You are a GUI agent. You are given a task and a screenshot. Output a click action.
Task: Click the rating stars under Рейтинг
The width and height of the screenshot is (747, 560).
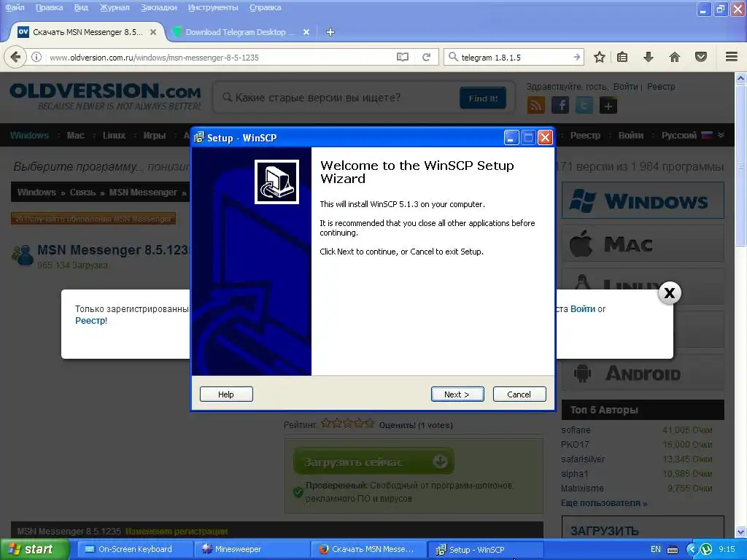tap(347, 424)
